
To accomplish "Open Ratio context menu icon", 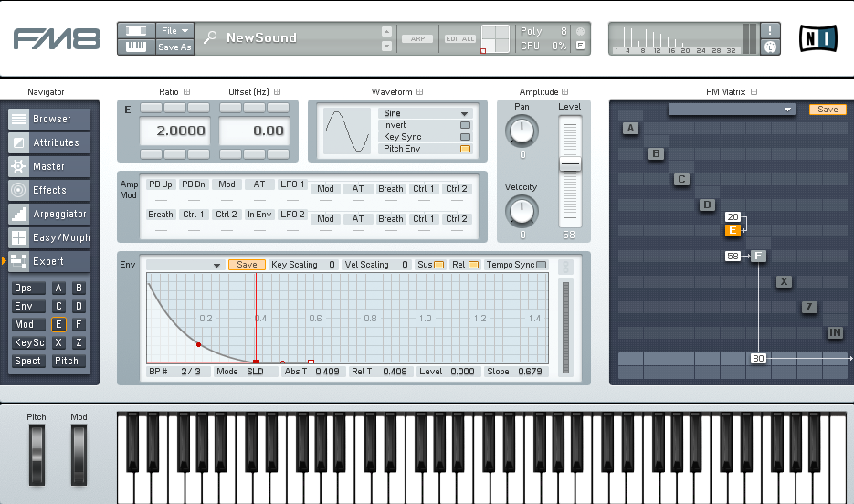I will point(187,92).
